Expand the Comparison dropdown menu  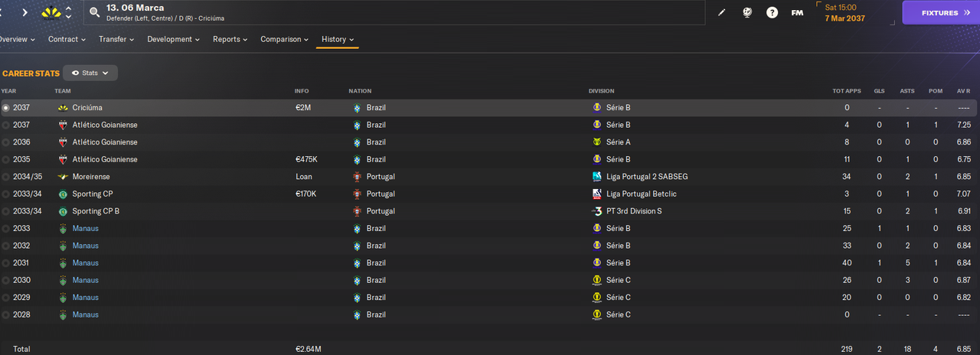pos(285,39)
